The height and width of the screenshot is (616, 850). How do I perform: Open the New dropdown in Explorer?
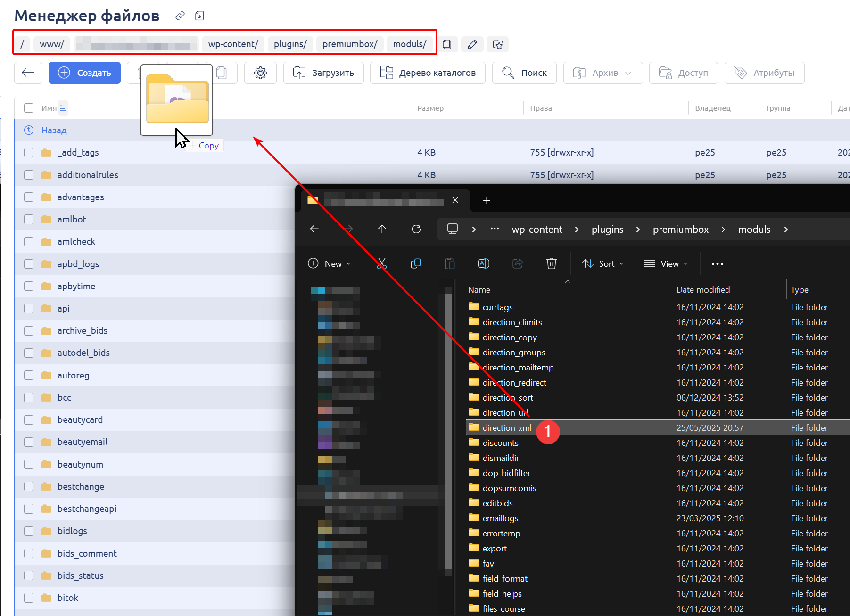click(329, 264)
